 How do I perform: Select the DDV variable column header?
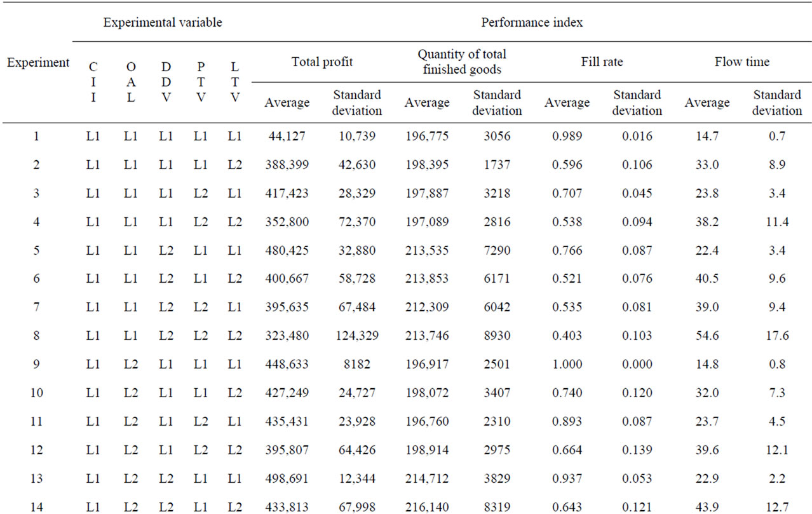coord(166,83)
